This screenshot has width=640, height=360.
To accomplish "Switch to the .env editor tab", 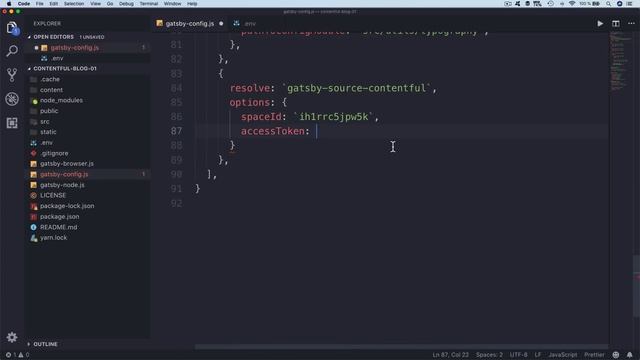I will click(245, 24).
